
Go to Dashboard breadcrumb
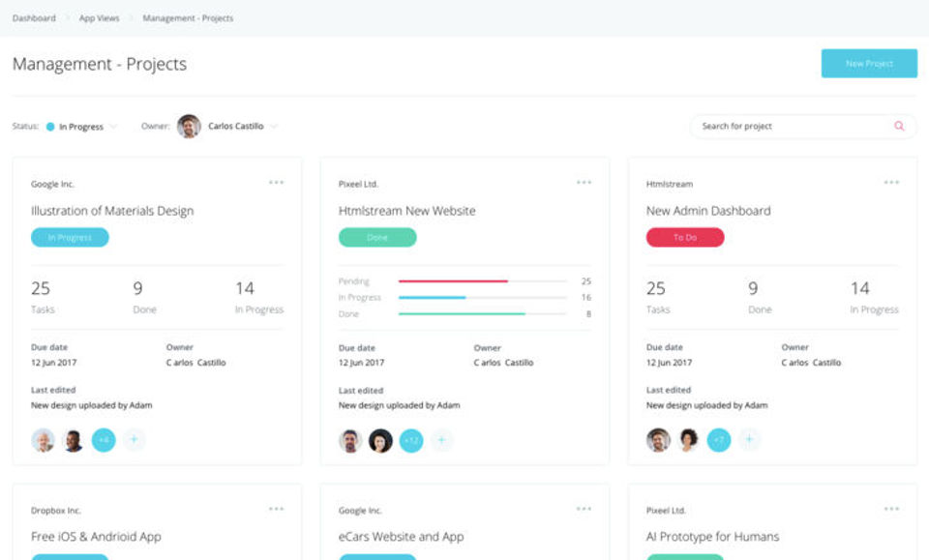click(x=35, y=18)
